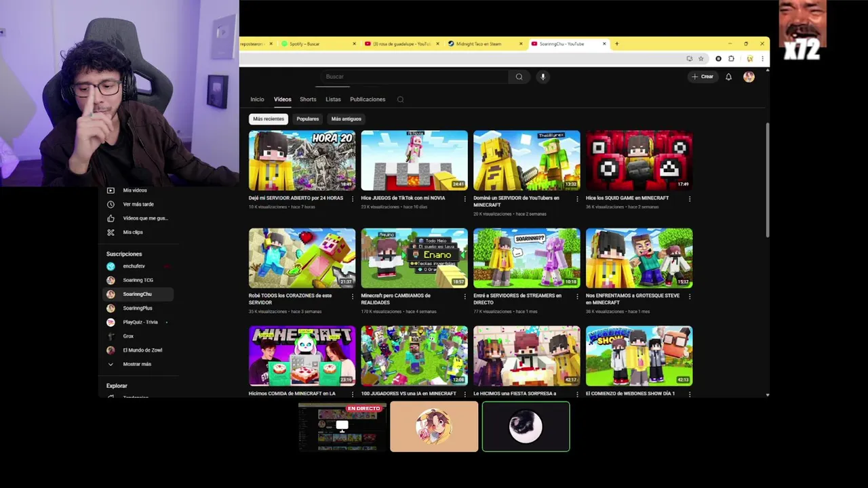Switch to Midnight Taco en Steam tab
The height and width of the screenshot is (488, 868).
point(484,44)
